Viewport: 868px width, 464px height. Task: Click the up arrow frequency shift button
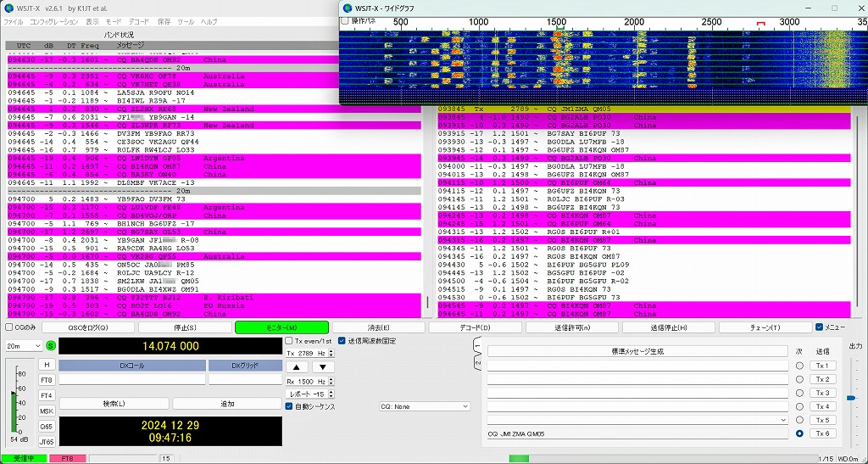pos(297,366)
